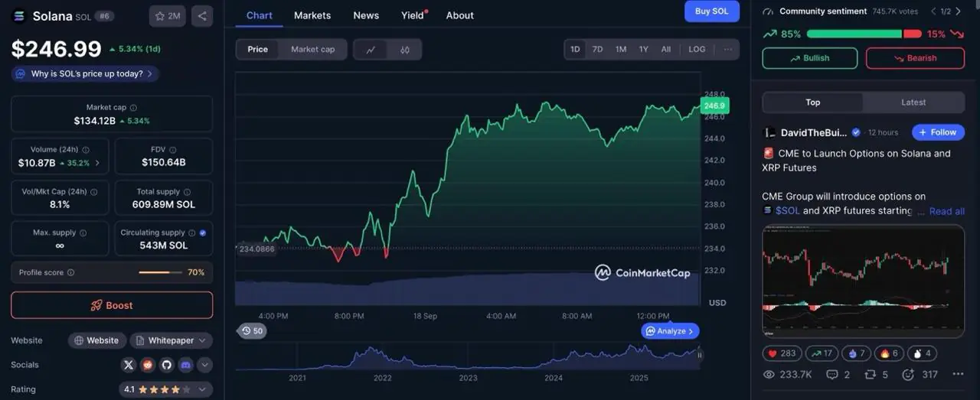Show Max. supply info icon
The image size is (980, 400).
pos(83,233)
